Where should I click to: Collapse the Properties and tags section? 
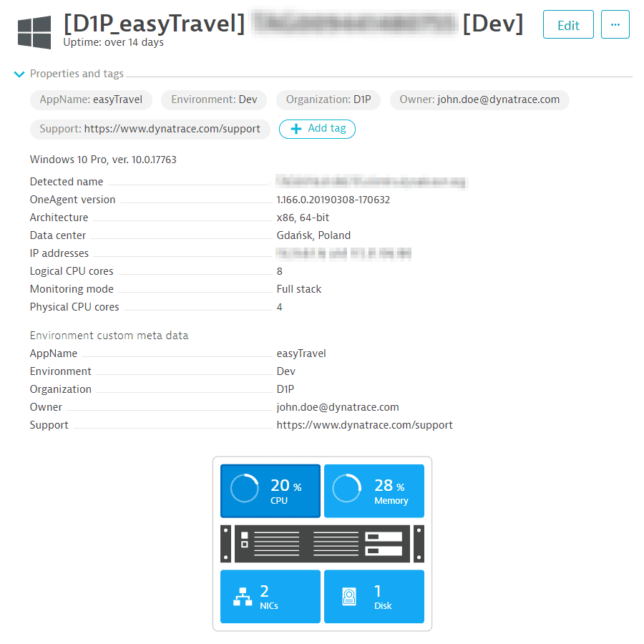[x=19, y=74]
